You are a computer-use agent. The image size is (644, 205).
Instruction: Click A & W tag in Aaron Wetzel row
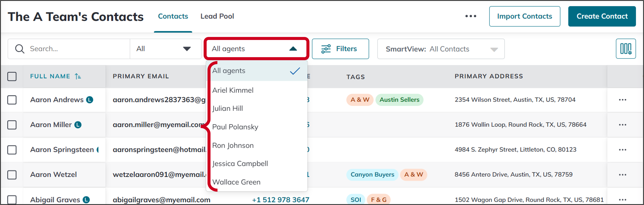coord(413,174)
